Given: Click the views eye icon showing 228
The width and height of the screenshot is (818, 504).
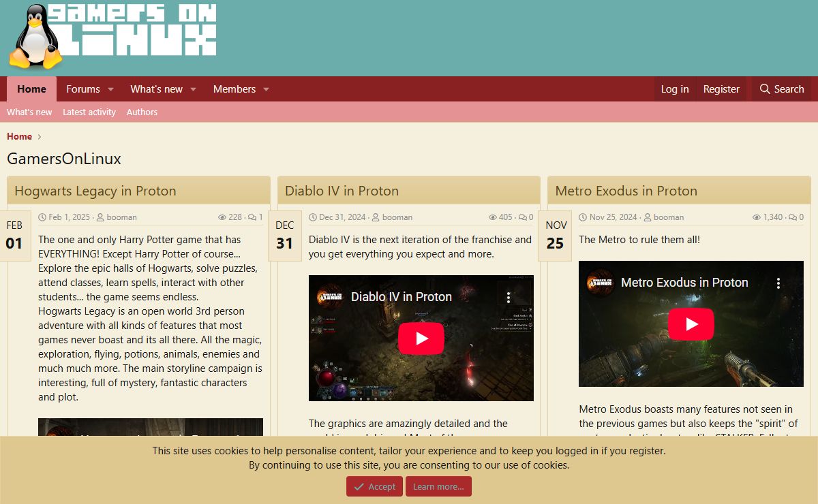Looking at the screenshot, I should coord(222,217).
